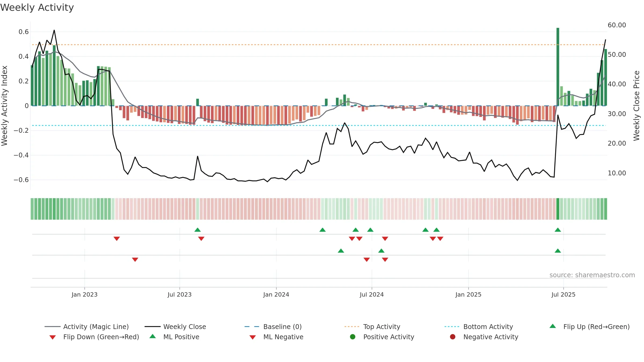Select the red flip-down marker just after Jul 2023
Viewport: 644px width, 362px height.
point(201,239)
